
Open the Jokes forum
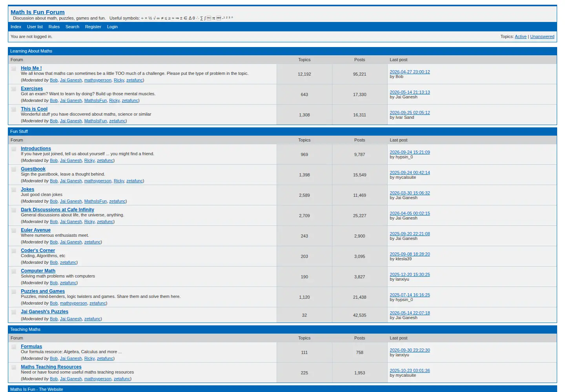(x=27, y=189)
